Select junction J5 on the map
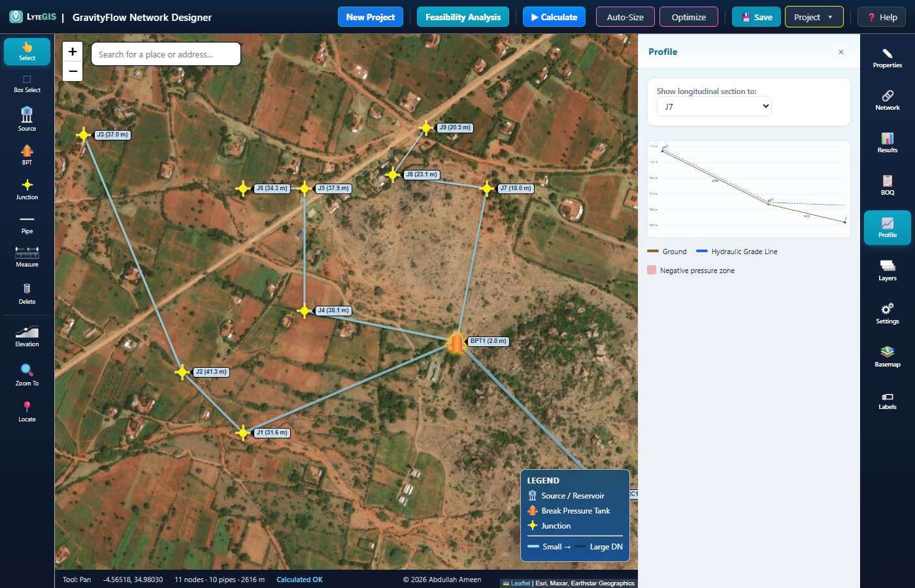Image resolution: width=915 pixels, height=588 pixels. (305, 189)
